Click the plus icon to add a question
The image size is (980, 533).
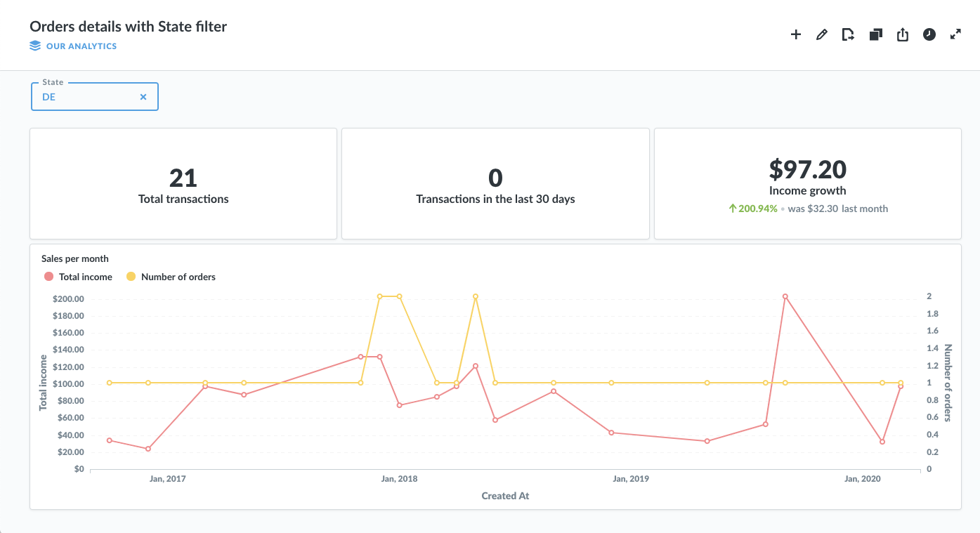click(x=796, y=34)
